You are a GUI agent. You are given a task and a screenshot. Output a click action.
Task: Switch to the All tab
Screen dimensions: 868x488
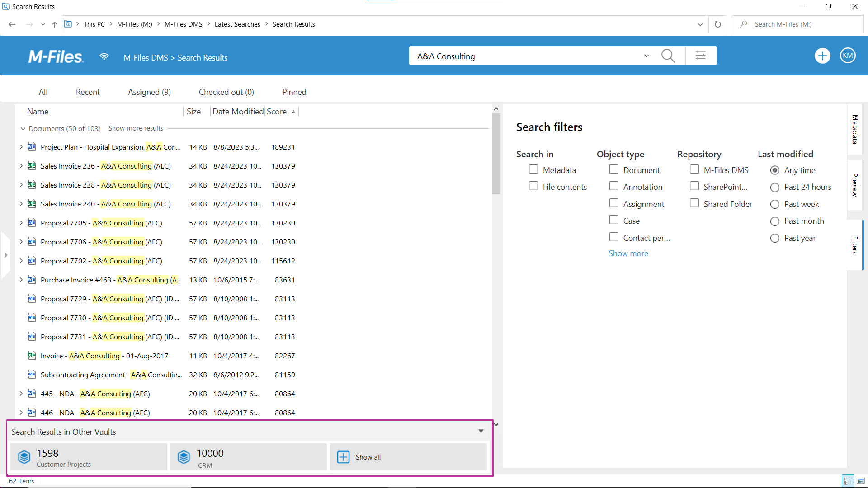click(x=43, y=92)
